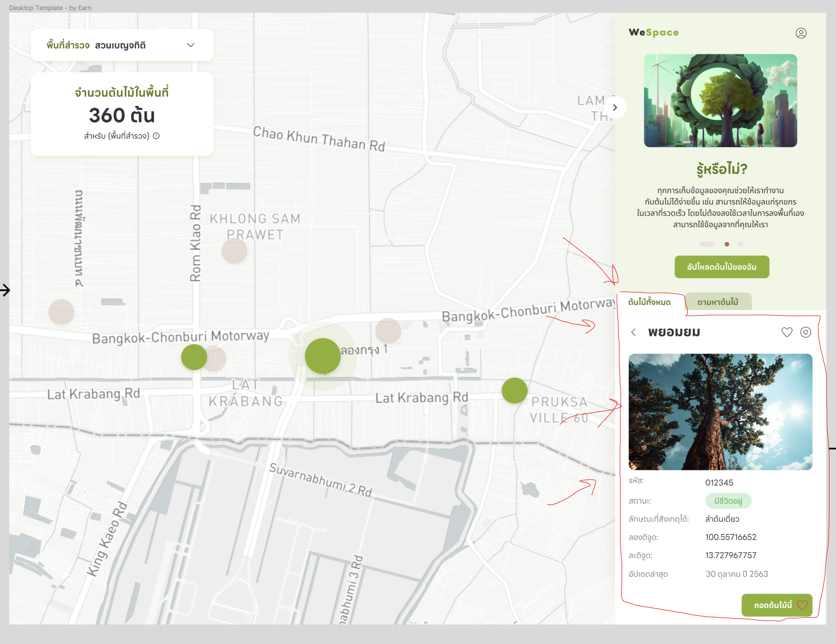Toggle the มีชีวิตอยู่ status badge
836x644 pixels.
(728, 501)
